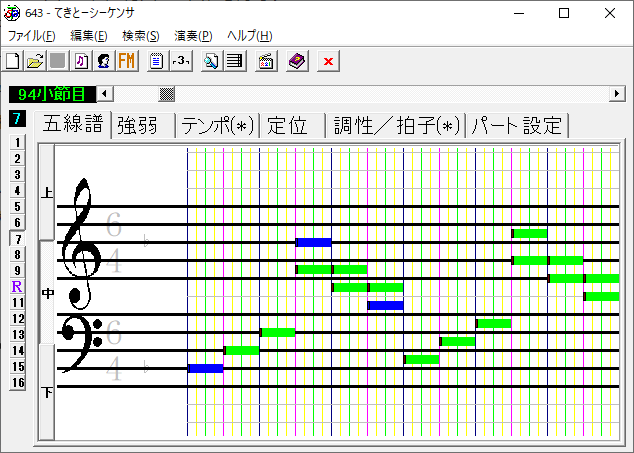
Task: Click the clapperboard toolbar icon
Action: 266,61
